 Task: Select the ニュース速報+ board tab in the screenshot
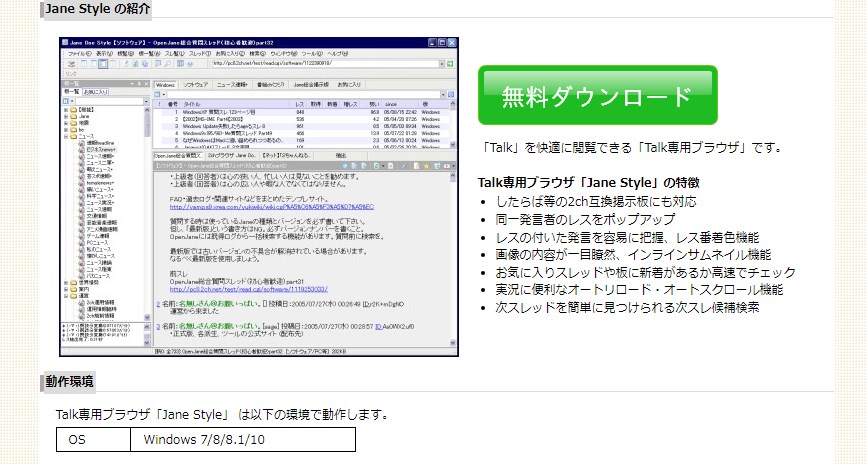click(x=231, y=85)
